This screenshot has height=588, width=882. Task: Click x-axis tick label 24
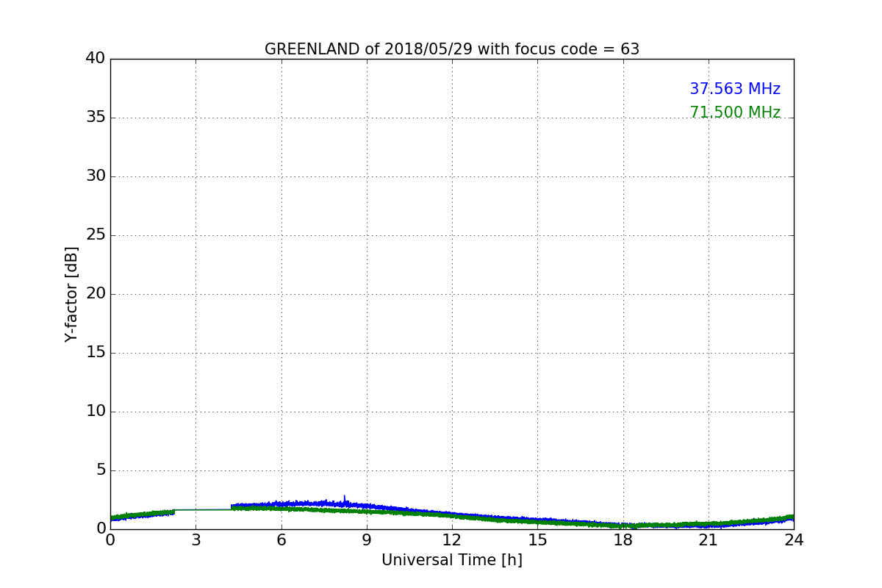coord(794,540)
